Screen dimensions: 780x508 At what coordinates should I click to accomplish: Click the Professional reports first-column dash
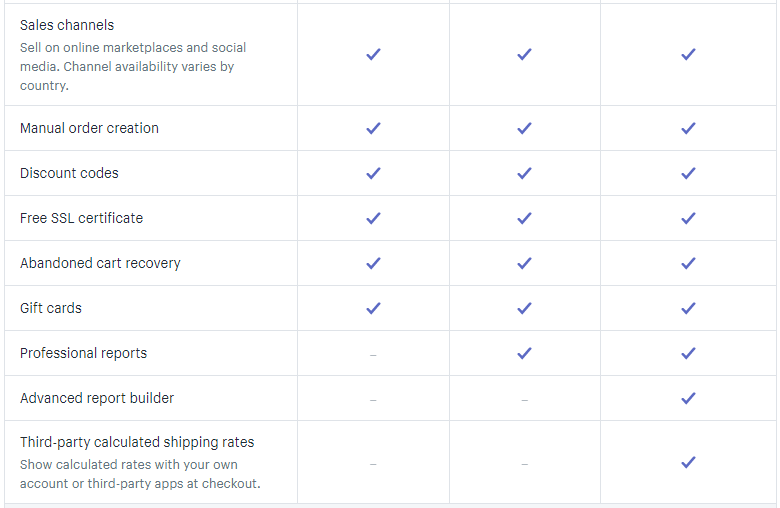point(373,354)
